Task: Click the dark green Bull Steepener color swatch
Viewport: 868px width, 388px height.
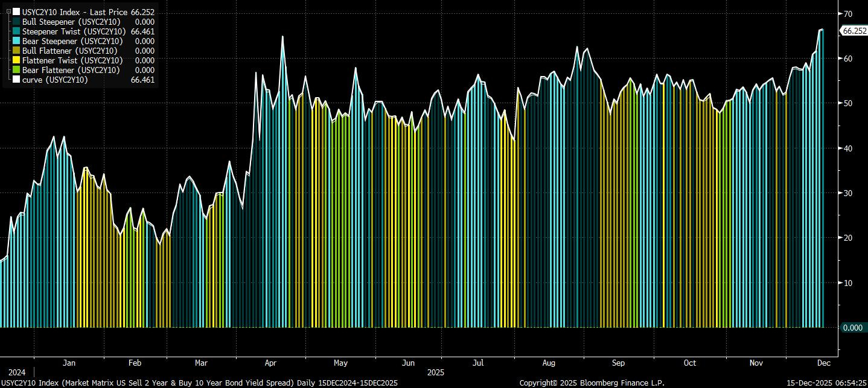Action: [16, 22]
